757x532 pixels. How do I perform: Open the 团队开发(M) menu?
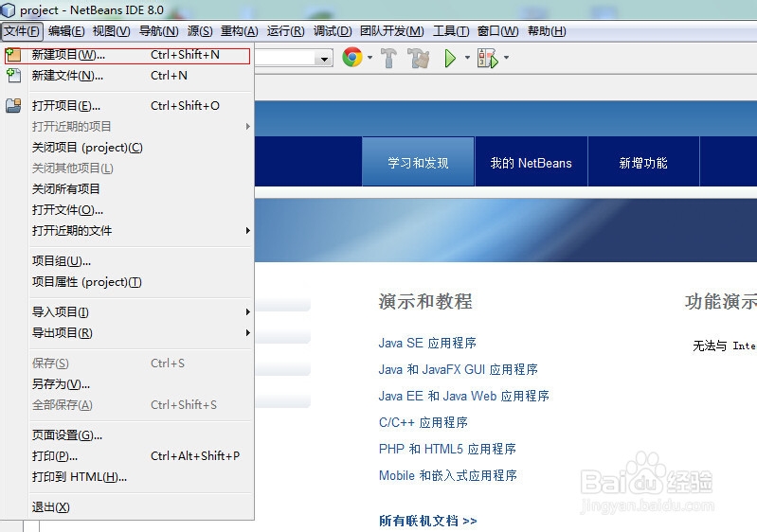click(x=392, y=31)
